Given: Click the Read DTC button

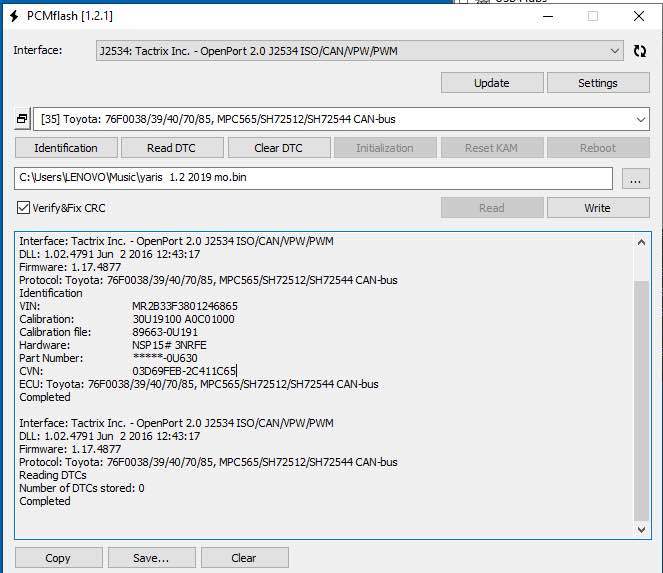Looking at the screenshot, I should [x=172, y=148].
